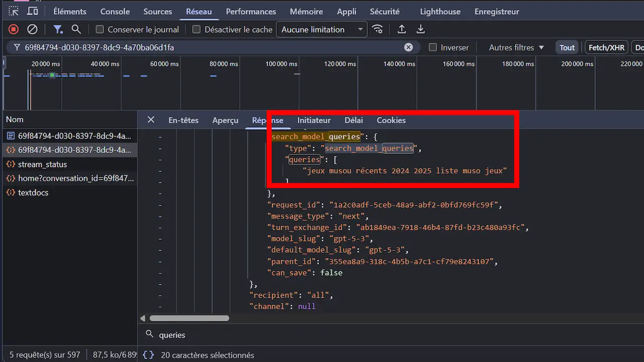Open the Sécurité tab
The width and height of the screenshot is (644, 362).
point(384,12)
